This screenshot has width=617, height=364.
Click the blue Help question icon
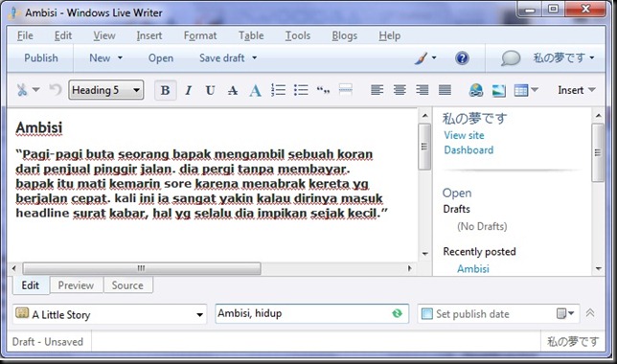[462, 58]
